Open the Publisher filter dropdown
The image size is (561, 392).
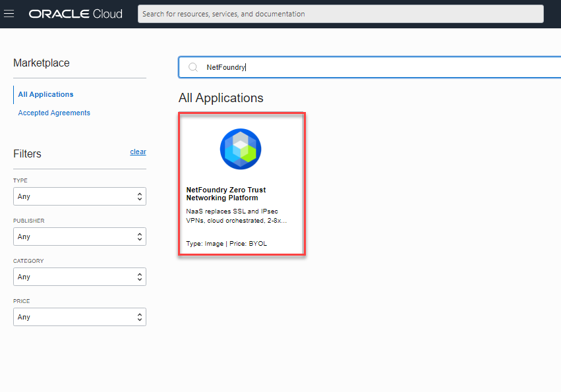pyautogui.click(x=80, y=237)
